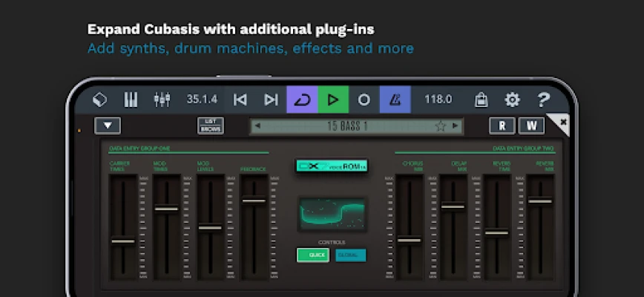644x297 pixels.
Task: Select next preset with right arrow
Action: 455,125
